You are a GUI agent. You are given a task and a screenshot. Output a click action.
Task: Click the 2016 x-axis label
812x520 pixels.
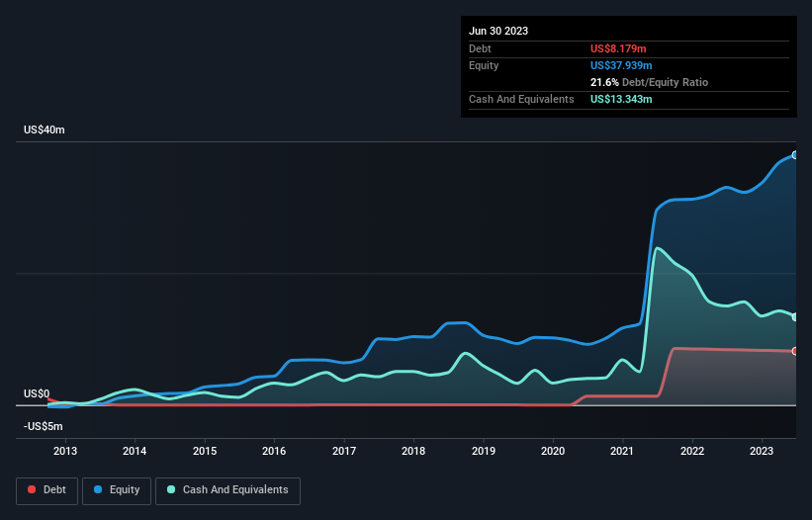274,451
